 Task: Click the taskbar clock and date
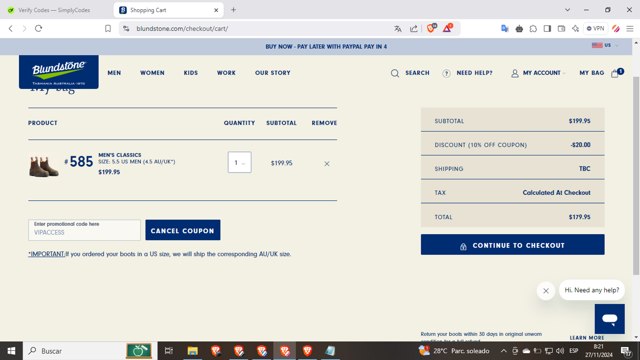tap(598, 351)
